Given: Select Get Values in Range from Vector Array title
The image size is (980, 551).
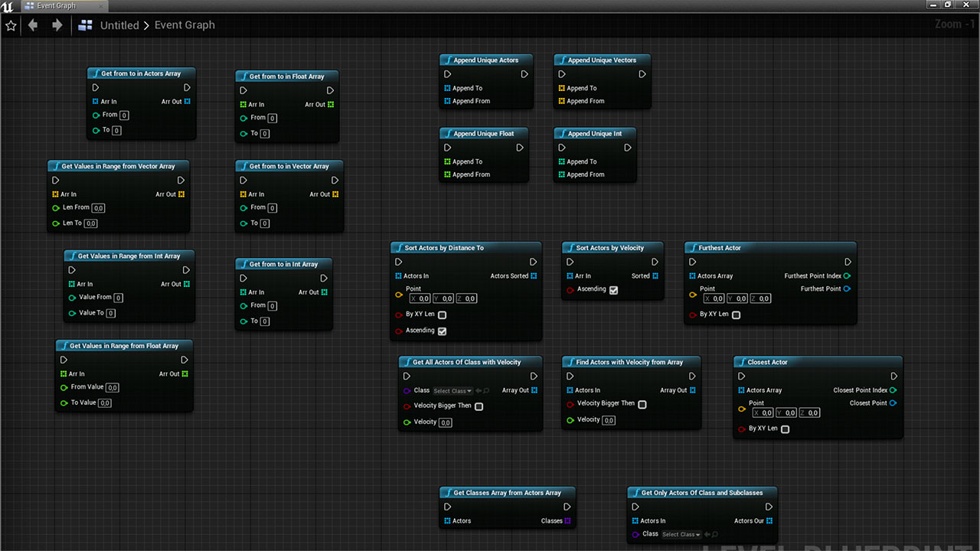Looking at the screenshot, I should (118, 166).
